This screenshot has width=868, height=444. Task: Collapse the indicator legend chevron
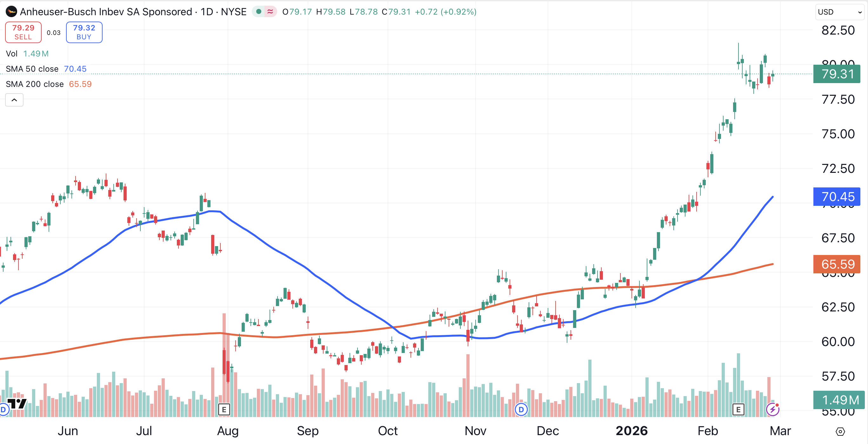[x=14, y=100]
